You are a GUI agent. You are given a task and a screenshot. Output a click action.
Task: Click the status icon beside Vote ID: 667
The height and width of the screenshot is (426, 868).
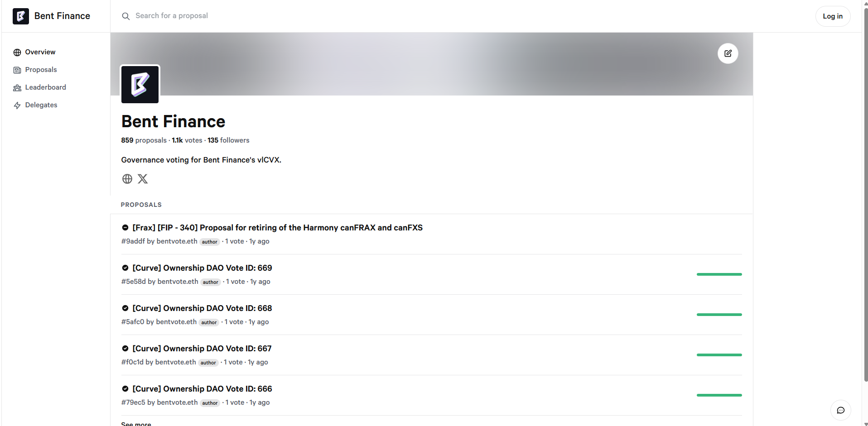click(125, 349)
